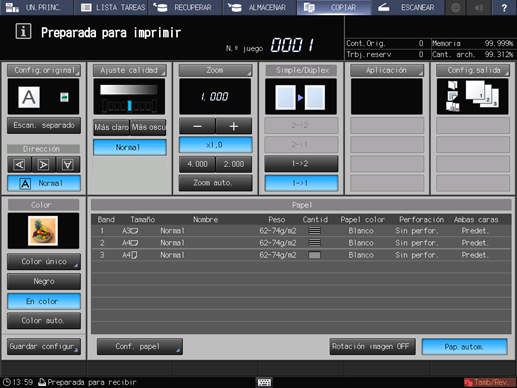This screenshot has height=388, width=517.
Task: Click the Papel panel header
Action: [x=301, y=205]
